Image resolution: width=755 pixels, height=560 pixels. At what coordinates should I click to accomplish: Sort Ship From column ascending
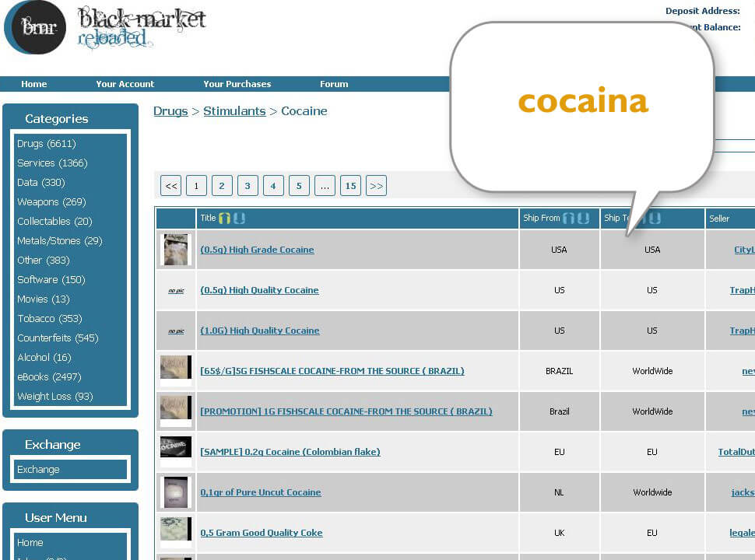coord(569,219)
